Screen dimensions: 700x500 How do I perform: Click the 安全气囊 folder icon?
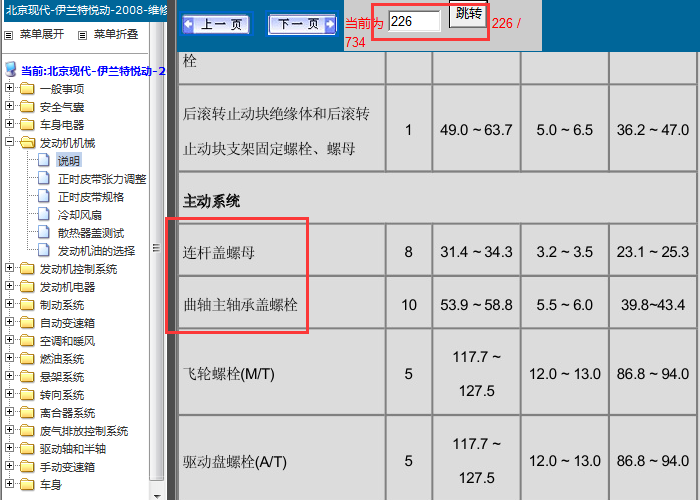27,107
